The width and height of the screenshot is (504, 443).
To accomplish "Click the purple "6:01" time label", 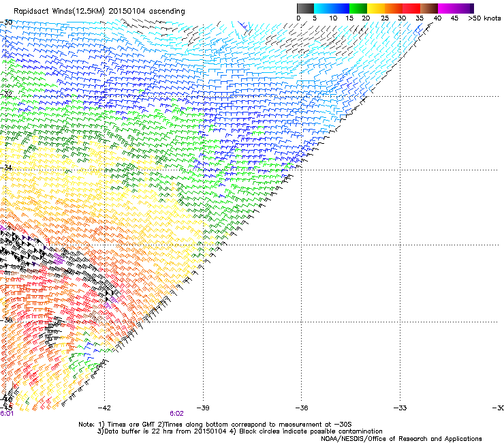I will pyautogui.click(x=7, y=414).
